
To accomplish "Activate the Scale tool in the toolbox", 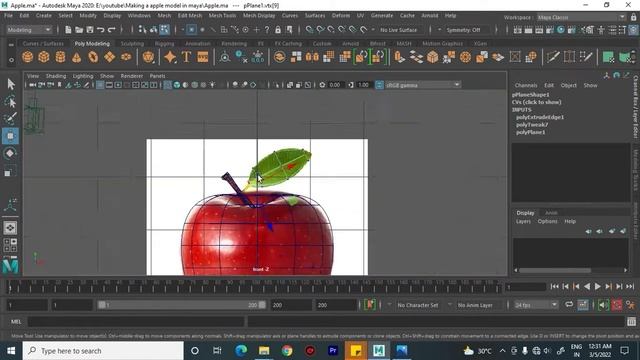I will click(11, 171).
